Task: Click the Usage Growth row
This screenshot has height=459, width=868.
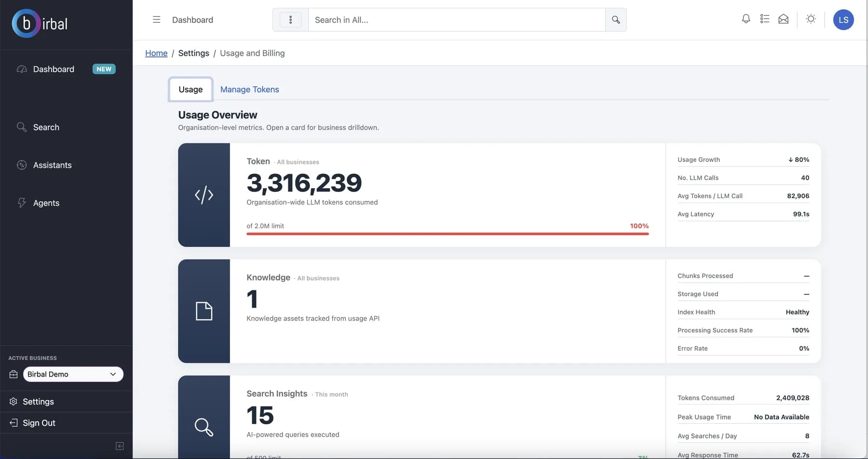Action: coord(743,160)
